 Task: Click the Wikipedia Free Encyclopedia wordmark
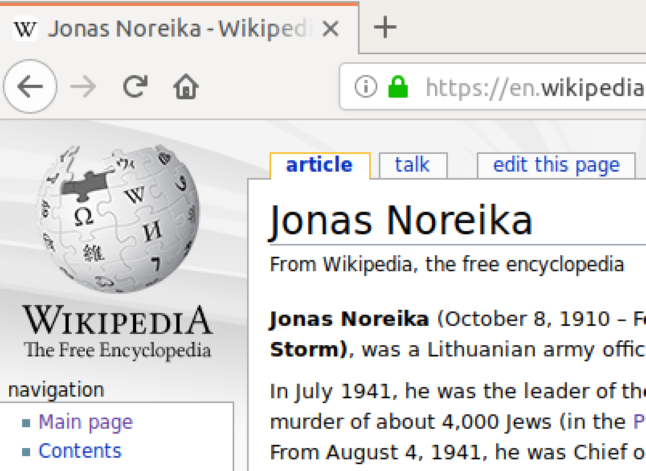pos(118,333)
